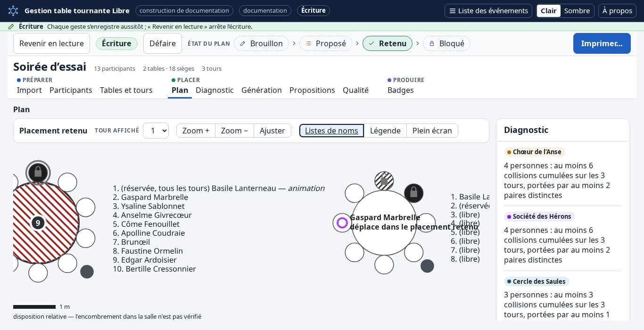This screenshot has width=644, height=330.
Task: Click the checkmark icon in Retenu state
Action: (x=372, y=43)
